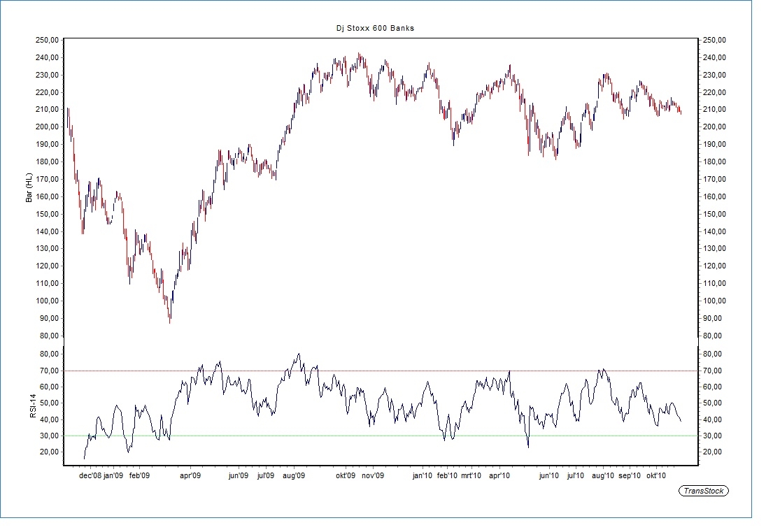Click the 'RSI-14' indicator axis label

(33, 407)
